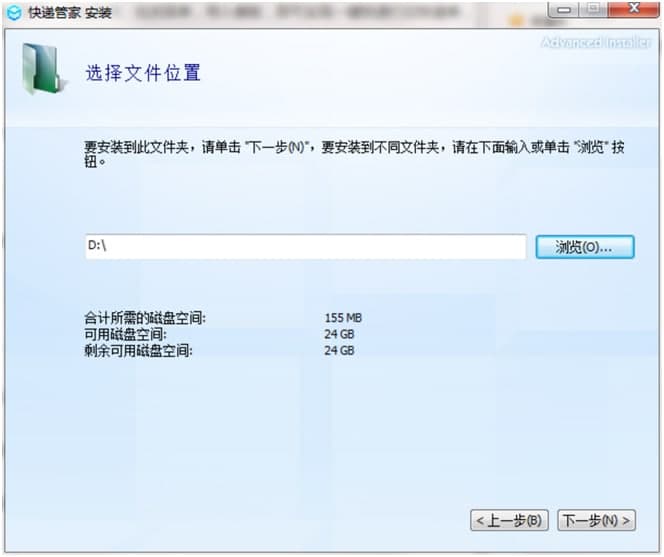Screen dimensions: 664x557
Task: Click the 浏览(O)... browse button
Action: pyautogui.click(x=584, y=247)
